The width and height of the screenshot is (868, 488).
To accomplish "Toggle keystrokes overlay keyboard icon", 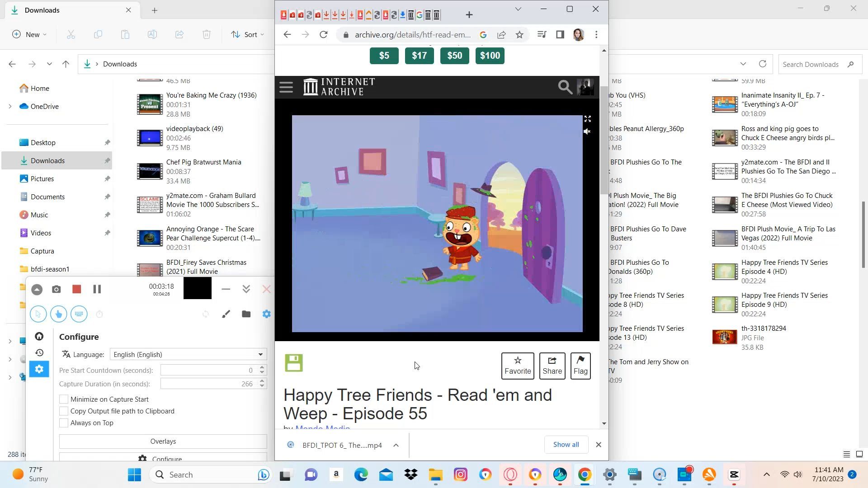I will point(79,314).
